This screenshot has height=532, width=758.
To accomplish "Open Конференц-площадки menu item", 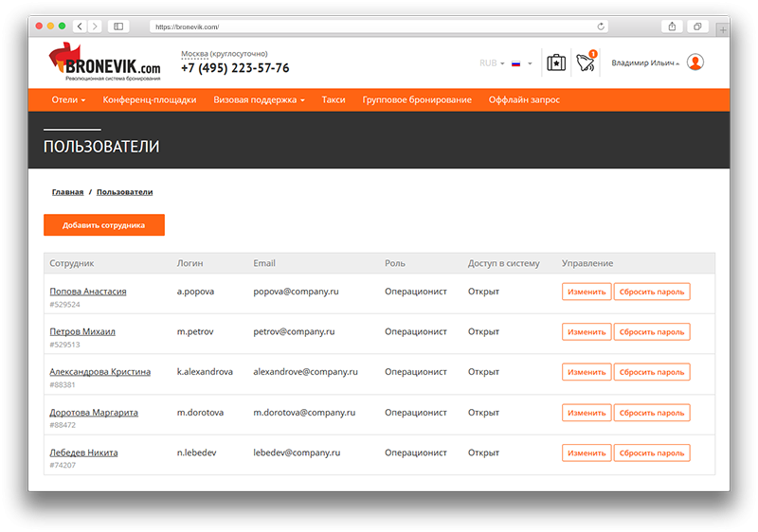I will point(150,100).
